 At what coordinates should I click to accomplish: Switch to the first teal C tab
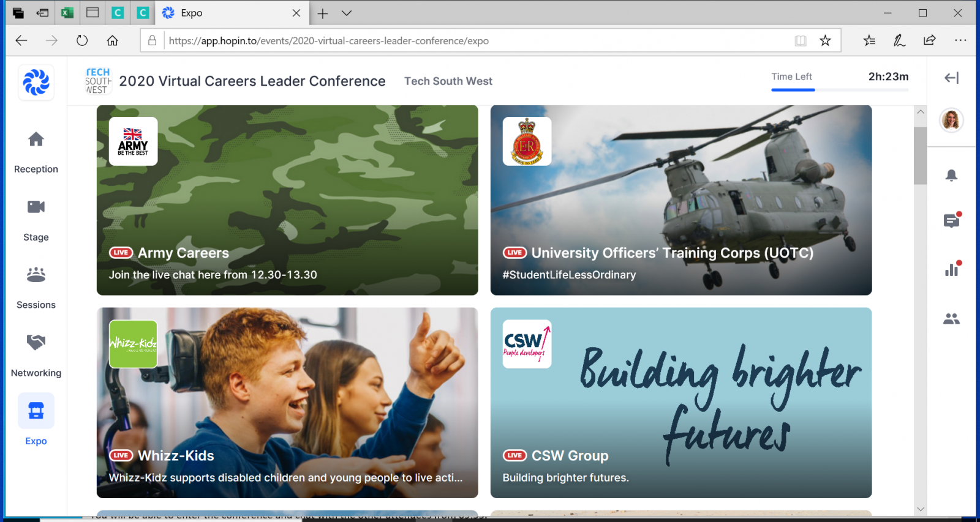[118, 13]
